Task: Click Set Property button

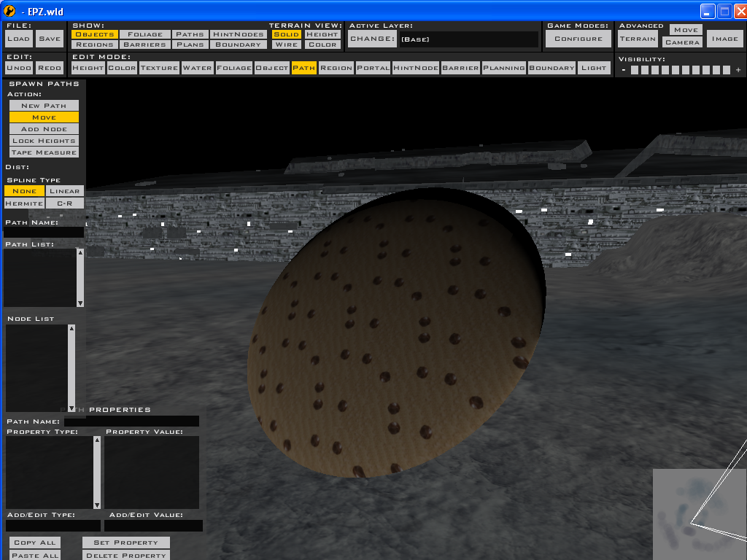Action: [x=125, y=542]
